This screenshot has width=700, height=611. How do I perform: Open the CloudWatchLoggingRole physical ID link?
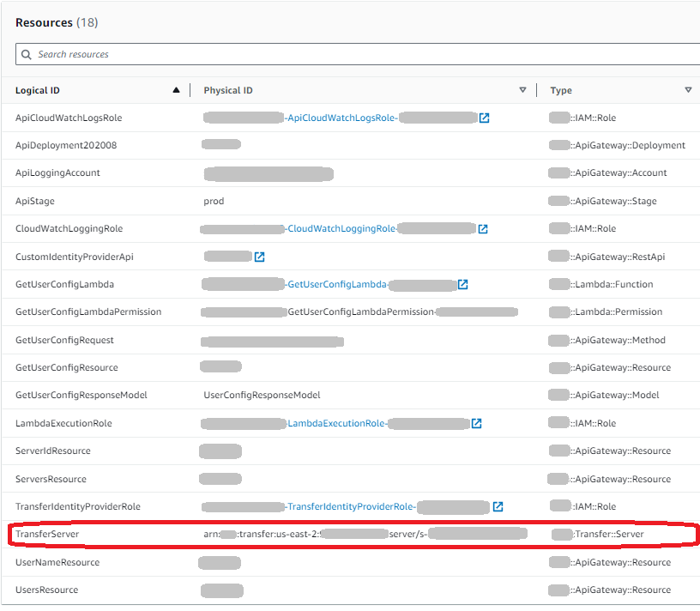click(x=341, y=229)
